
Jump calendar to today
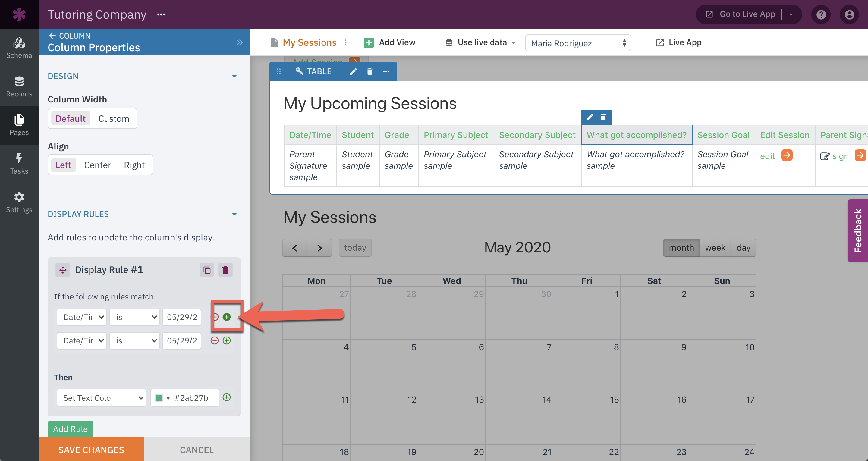(355, 248)
